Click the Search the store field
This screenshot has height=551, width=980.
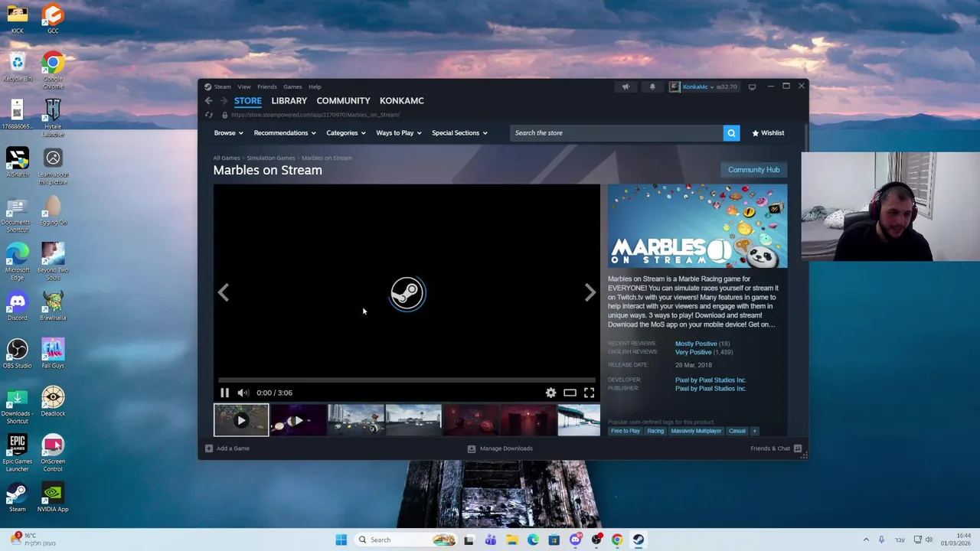pyautogui.click(x=616, y=133)
